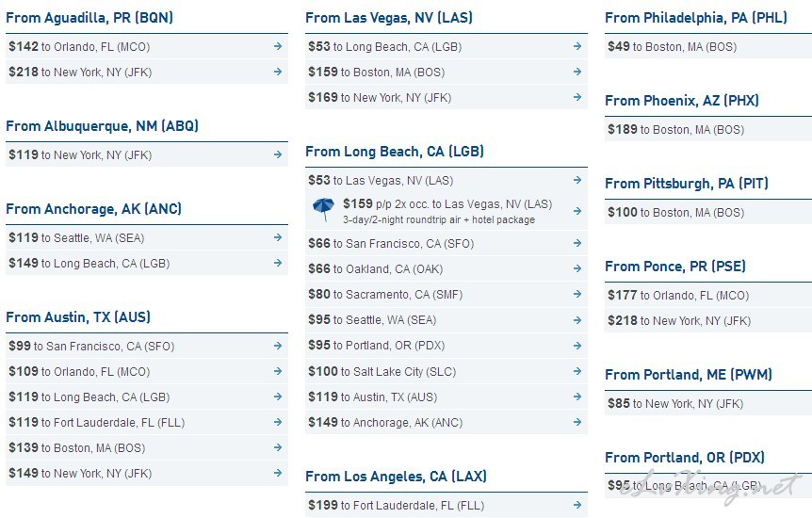The height and width of the screenshot is (518, 812).
Task: Click arrow for $99 San Francisco fare
Action: pyautogui.click(x=278, y=346)
